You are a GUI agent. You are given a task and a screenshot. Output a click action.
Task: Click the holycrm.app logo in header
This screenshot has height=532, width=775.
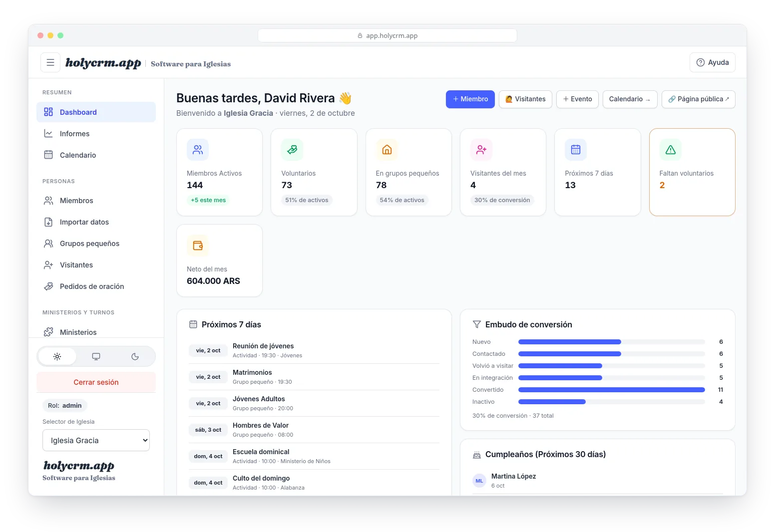point(103,63)
